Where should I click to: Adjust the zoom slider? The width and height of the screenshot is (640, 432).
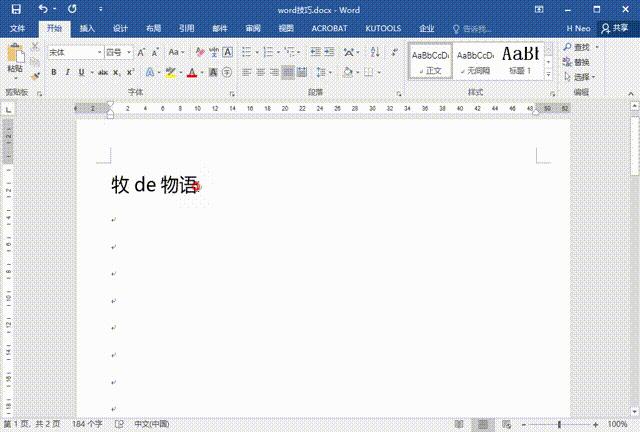pyautogui.click(x=559, y=425)
